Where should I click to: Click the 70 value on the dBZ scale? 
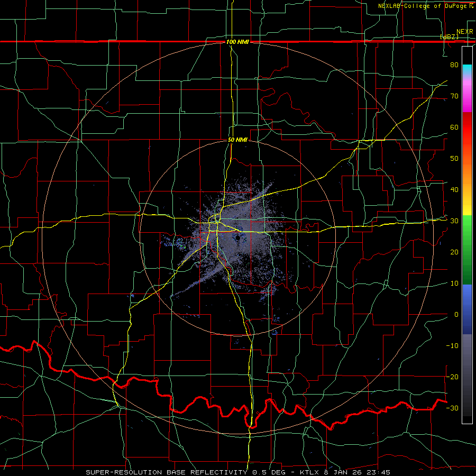coord(454,96)
